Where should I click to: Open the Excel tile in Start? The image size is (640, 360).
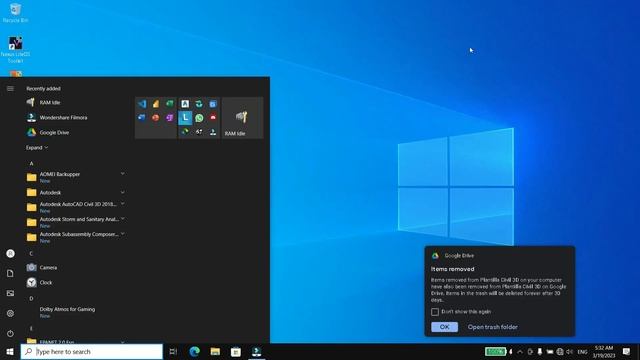(x=170, y=104)
